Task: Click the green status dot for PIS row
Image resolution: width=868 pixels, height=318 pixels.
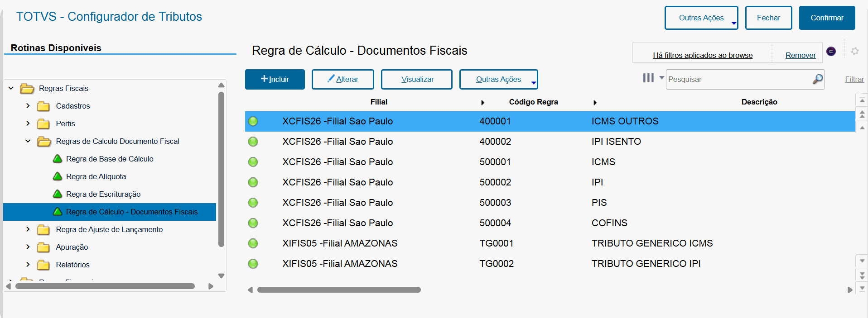Action: (253, 203)
